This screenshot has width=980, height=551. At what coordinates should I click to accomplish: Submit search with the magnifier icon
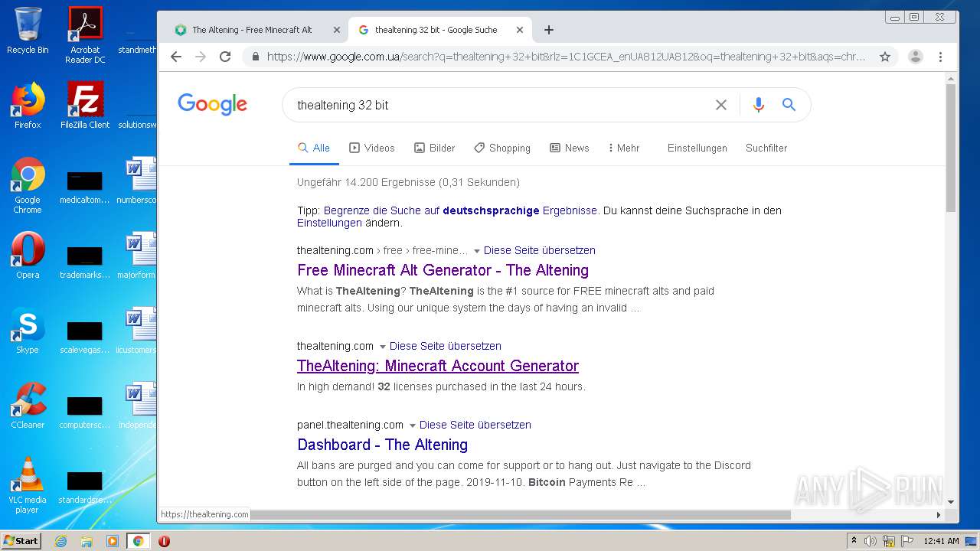(789, 105)
